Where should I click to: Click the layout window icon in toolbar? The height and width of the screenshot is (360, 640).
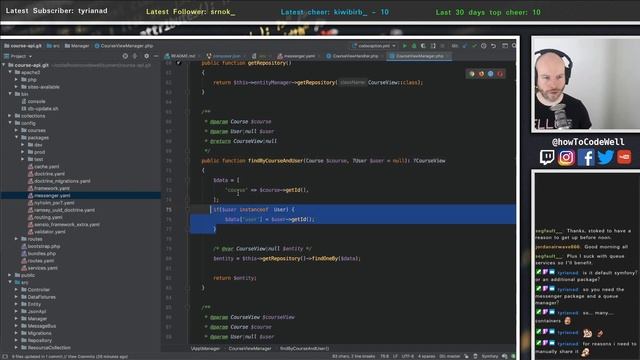click(505, 46)
